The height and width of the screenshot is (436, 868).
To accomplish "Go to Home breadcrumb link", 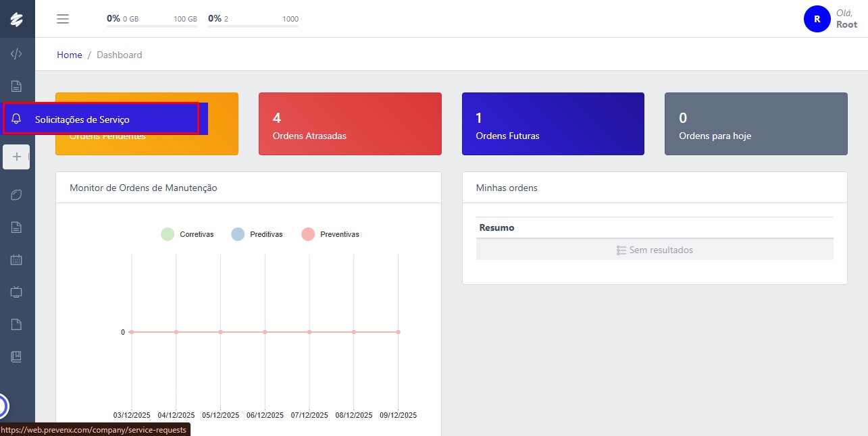I will (69, 55).
